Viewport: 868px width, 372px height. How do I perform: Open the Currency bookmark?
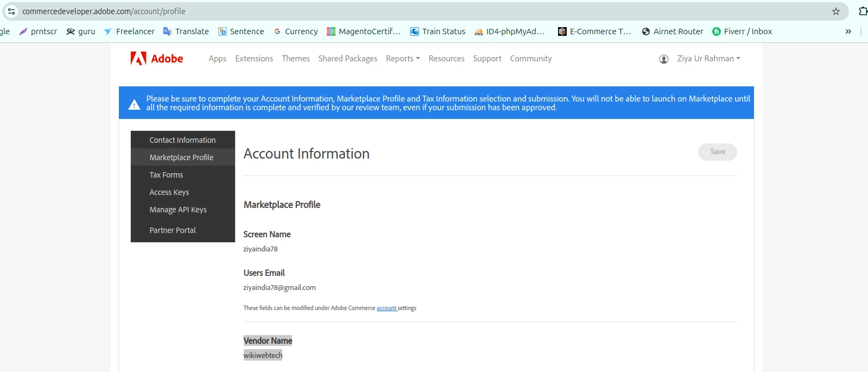(x=296, y=31)
